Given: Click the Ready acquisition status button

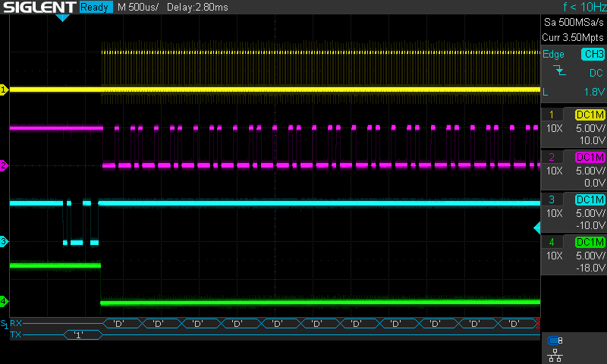Looking at the screenshot, I should (95, 8).
